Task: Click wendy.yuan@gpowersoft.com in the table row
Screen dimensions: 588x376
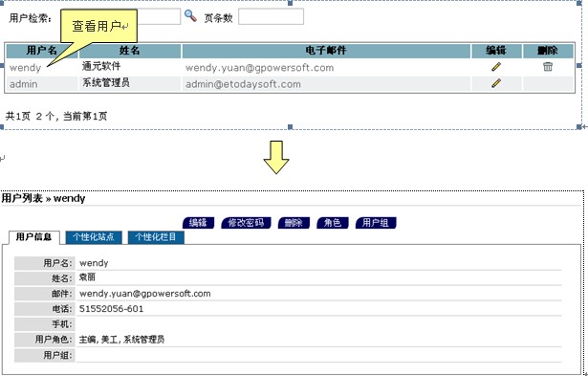Action: tap(259, 68)
